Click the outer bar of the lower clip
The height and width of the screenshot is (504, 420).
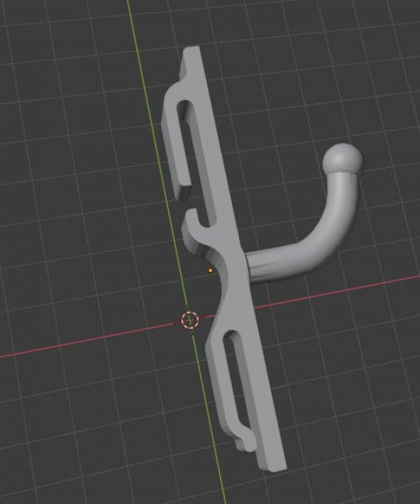pos(222,385)
